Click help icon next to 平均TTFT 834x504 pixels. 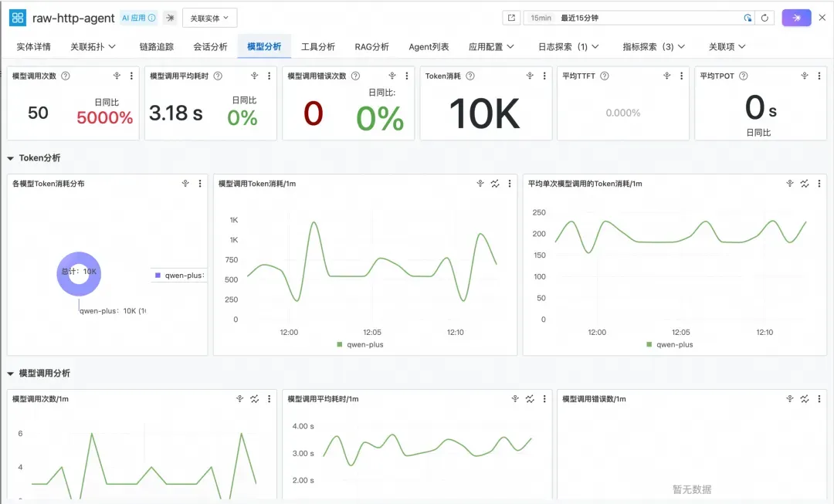604,76
